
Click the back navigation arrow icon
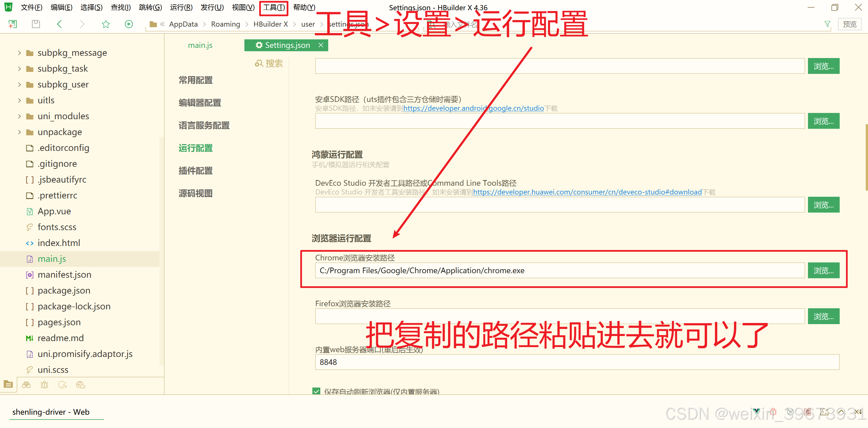point(59,24)
